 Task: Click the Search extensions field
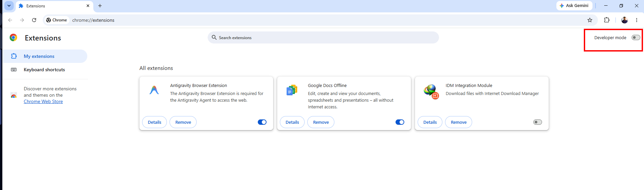coord(323,37)
